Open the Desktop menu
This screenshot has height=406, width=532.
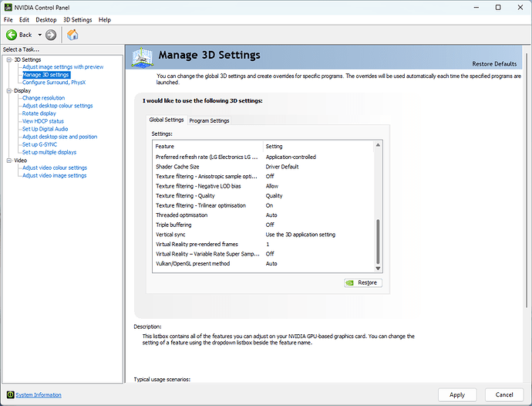(x=46, y=19)
